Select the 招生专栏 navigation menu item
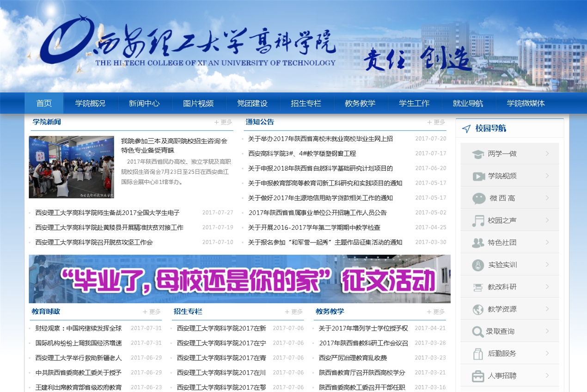This screenshot has height=392, width=587. pyautogui.click(x=306, y=103)
